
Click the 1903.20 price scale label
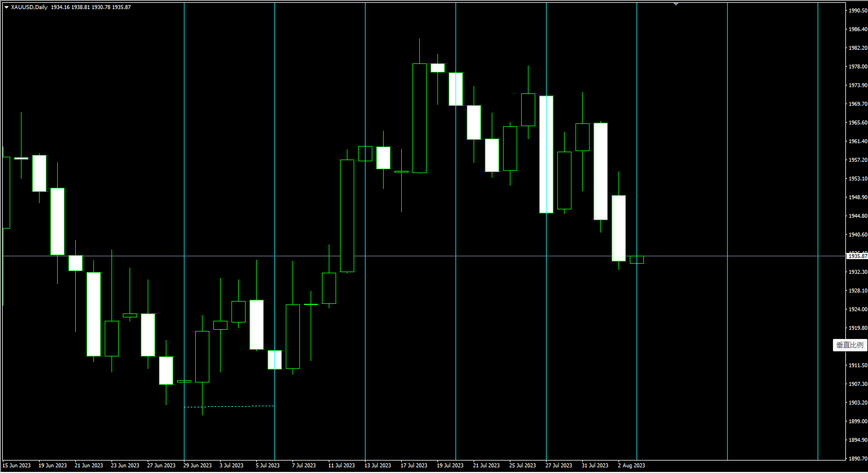(858, 403)
